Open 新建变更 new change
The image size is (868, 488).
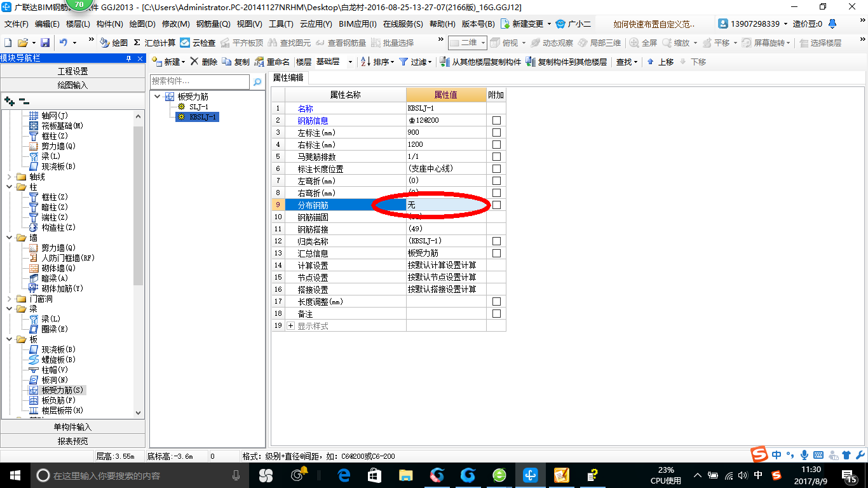[x=526, y=24]
